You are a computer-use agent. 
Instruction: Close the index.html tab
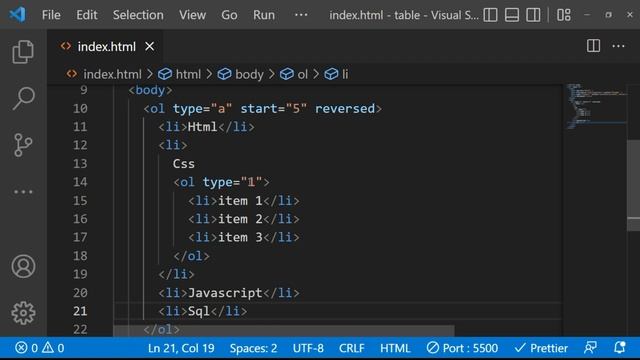tap(149, 47)
